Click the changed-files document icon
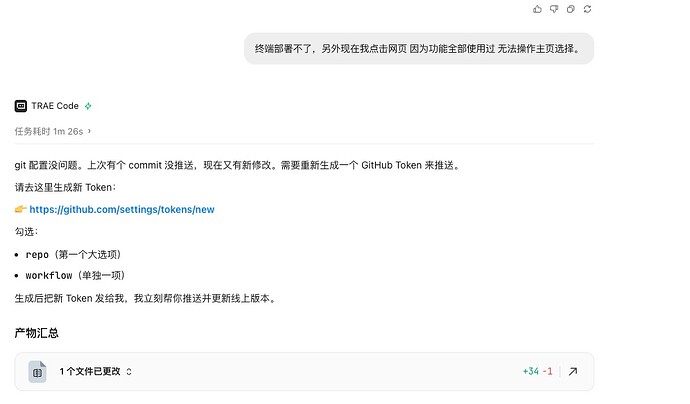690x404 pixels. 37,372
